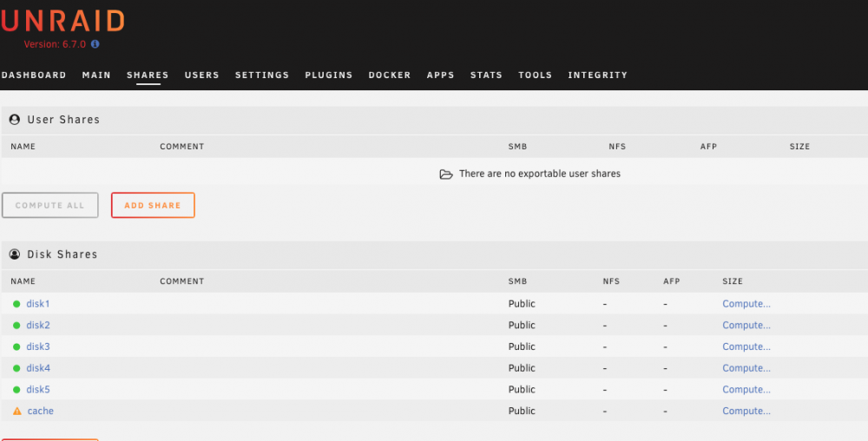The image size is (868, 441).
Task: Click the green status dot for disk3
Action: [x=16, y=347]
